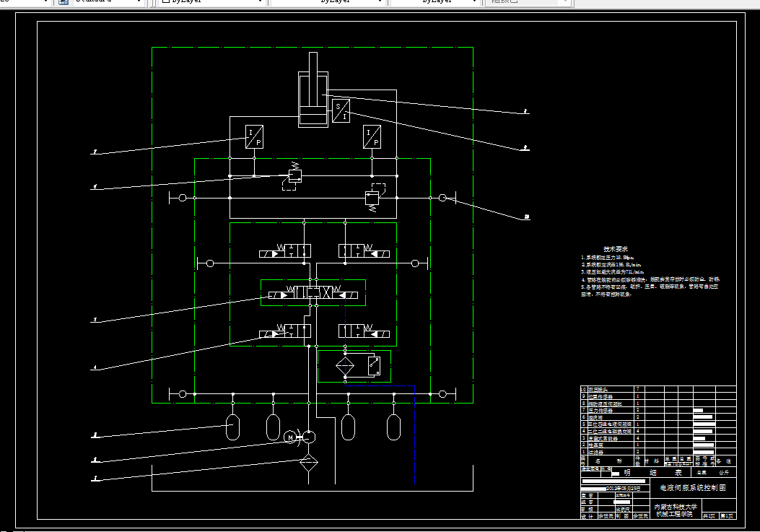Viewport: 760px width, 532px height.
Task: Click leader label number 10 on the right
Action: click(527, 217)
